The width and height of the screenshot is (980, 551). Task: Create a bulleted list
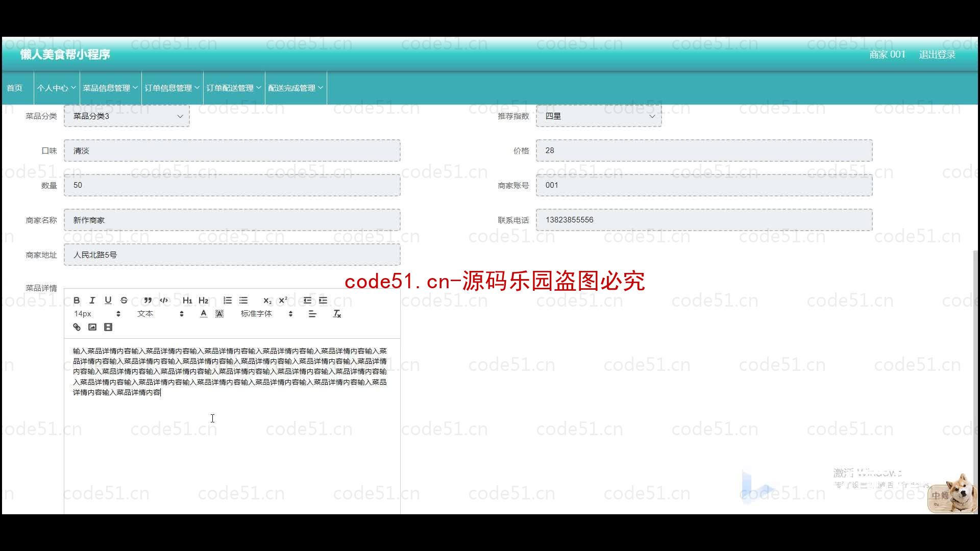(243, 300)
